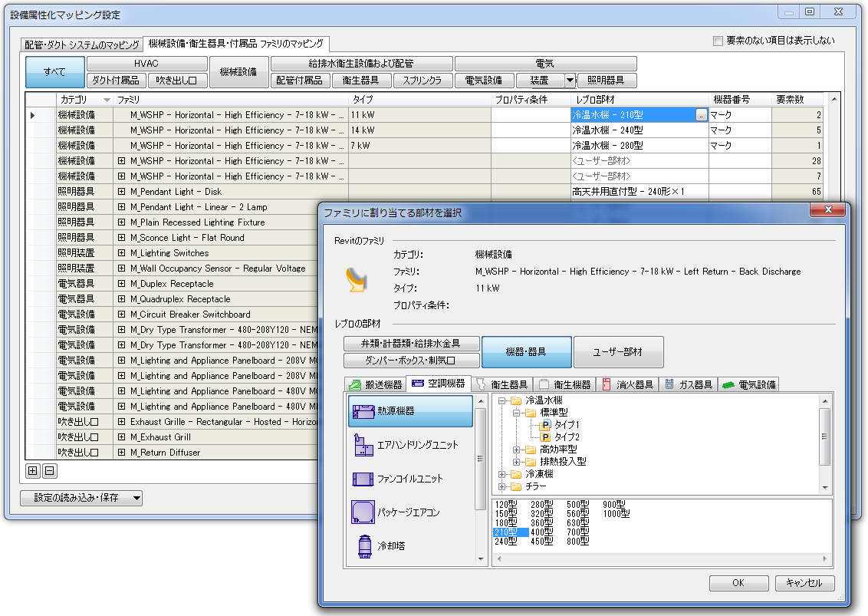Click the 高天井用直付型 - 240形×1 cell
The image size is (868, 616).
point(639,192)
